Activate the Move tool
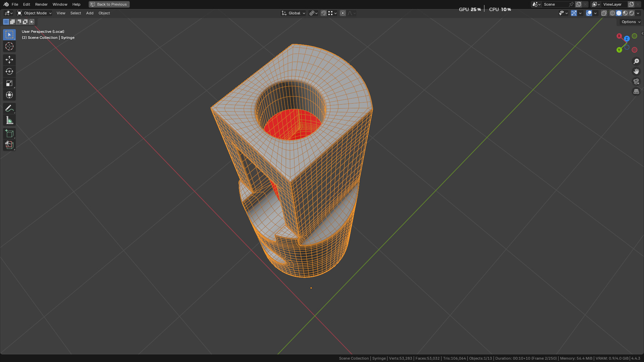The height and width of the screenshot is (362, 644). (x=9, y=60)
